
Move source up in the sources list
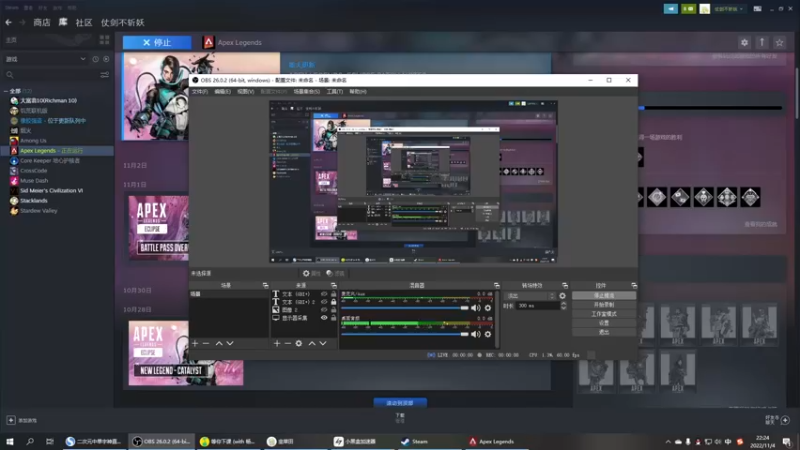(x=312, y=343)
